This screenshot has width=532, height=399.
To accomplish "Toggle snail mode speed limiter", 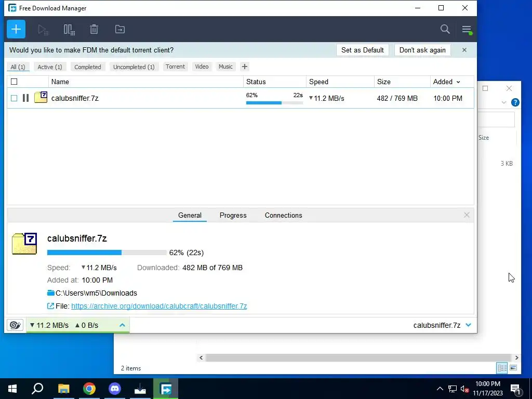I will [15, 325].
